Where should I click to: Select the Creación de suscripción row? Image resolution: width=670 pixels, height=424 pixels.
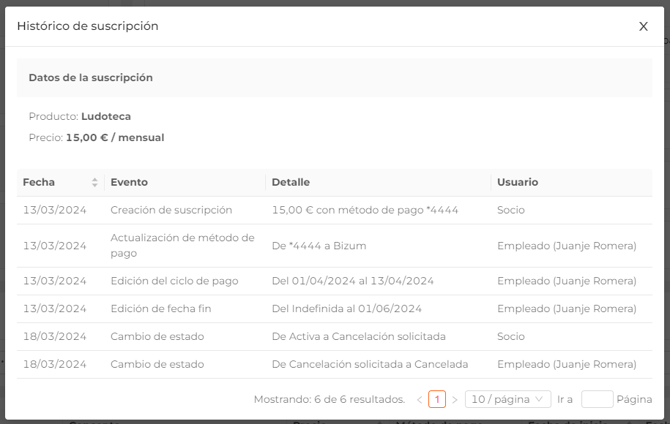pos(171,210)
